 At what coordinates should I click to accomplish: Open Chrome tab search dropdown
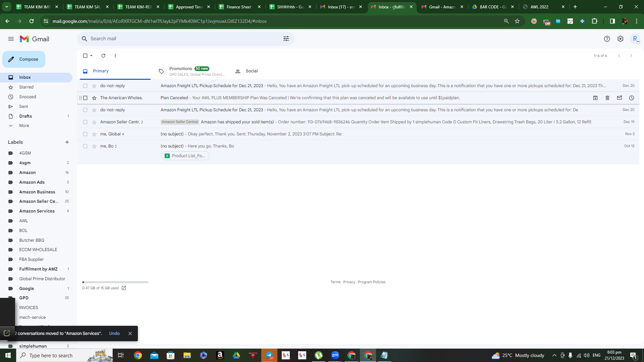7,7
